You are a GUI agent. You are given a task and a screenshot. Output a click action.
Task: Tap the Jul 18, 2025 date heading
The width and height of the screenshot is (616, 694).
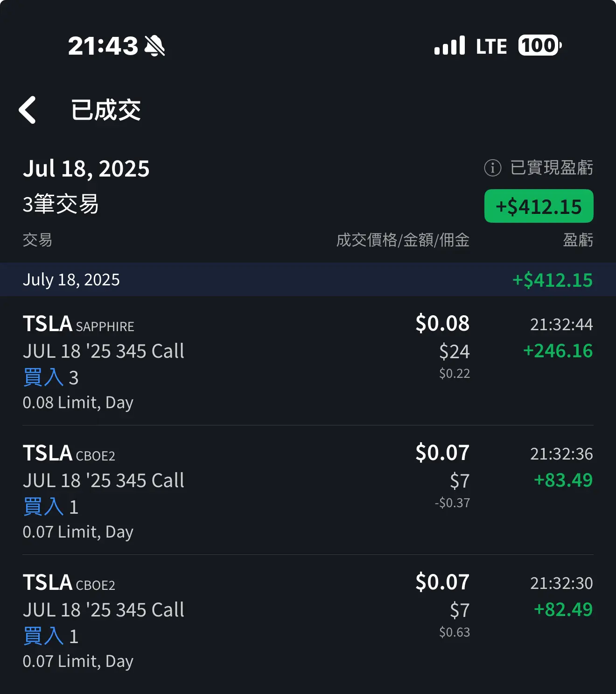click(x=86, y=169)
